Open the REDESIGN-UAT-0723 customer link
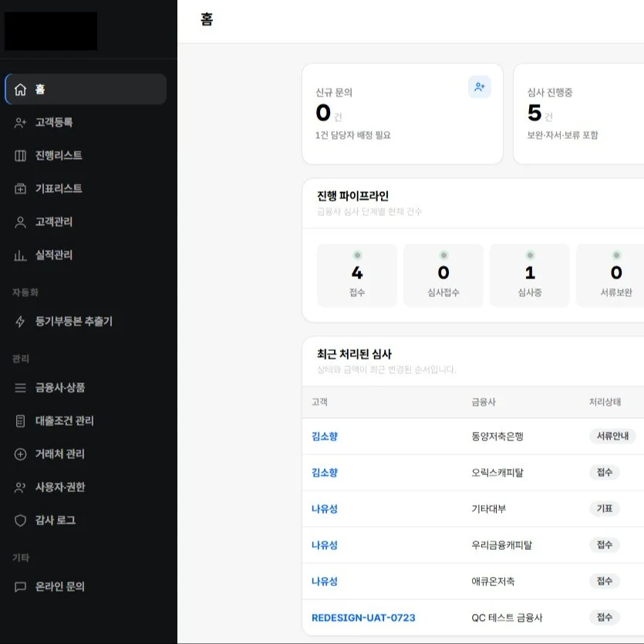644x644 pixels. point(363,618)
